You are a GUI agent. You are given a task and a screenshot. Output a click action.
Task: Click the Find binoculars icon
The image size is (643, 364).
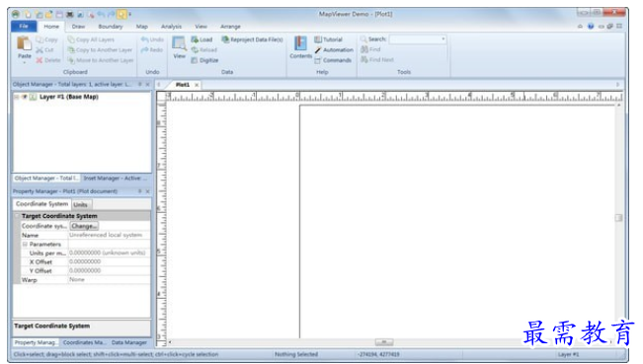[x=364, y=49]
